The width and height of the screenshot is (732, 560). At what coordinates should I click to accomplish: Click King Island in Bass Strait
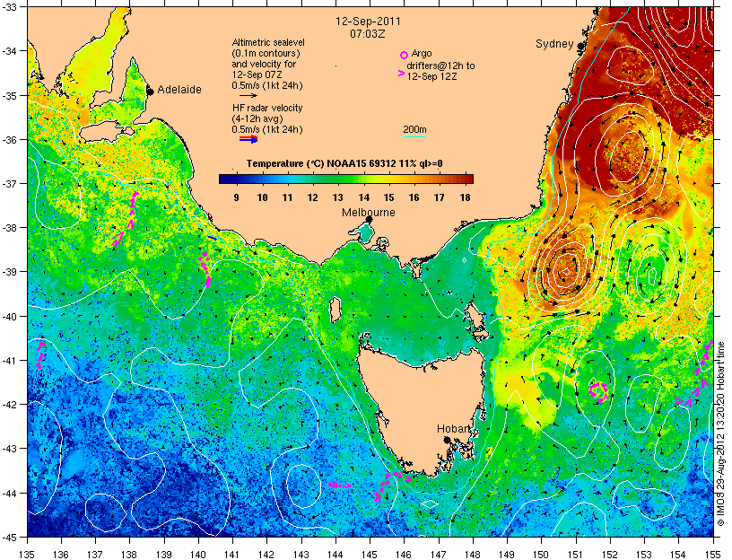tap(335, 311)
